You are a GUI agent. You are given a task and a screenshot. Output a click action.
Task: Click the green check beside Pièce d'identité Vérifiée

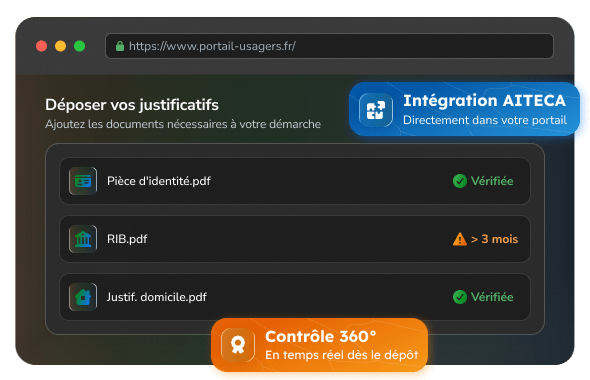pos(459,181)
